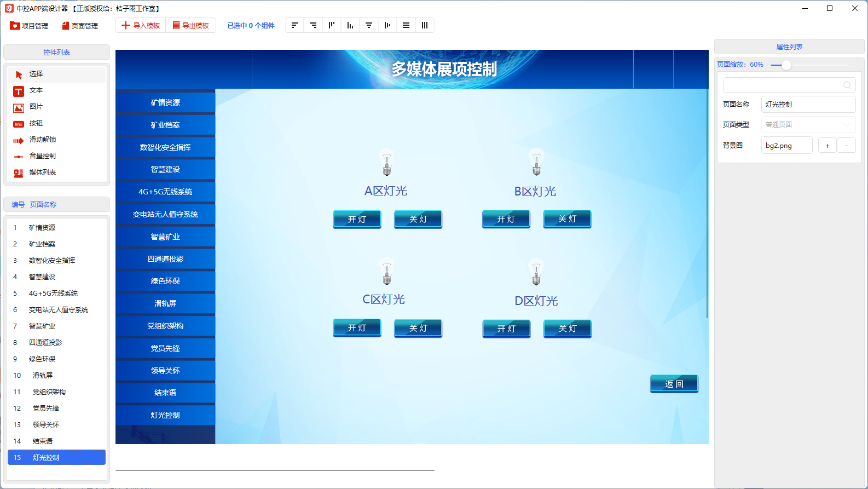Screen dimensions: 868x489
Task: Click the B区灯光 light bulb image
Action: pyautogui.click(x=536, y=162)
